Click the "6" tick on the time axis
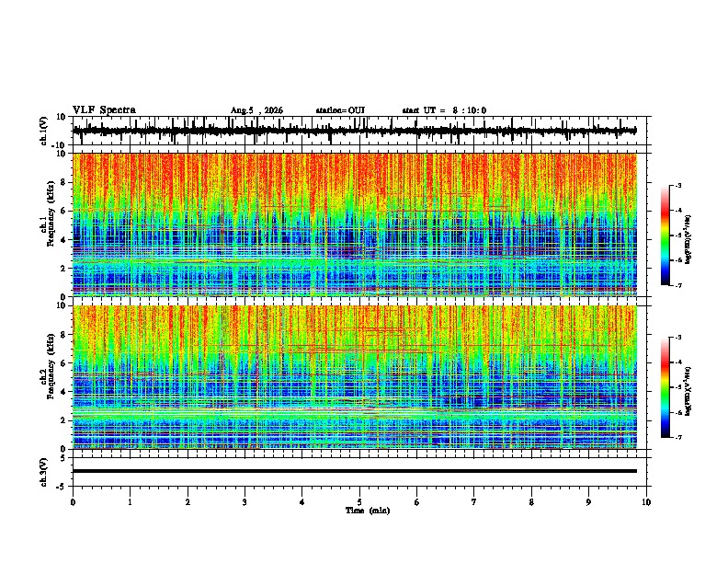Screen dimensions: 728x563 [417, 502]
